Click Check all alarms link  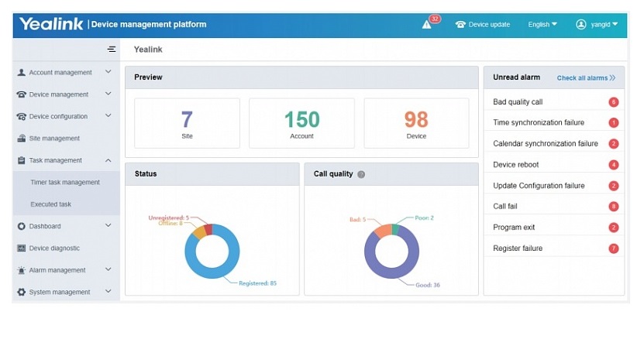(586, 78)
